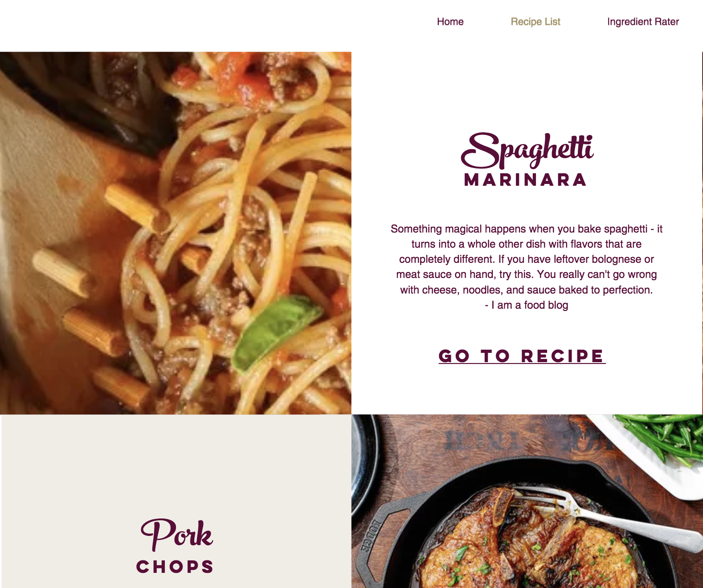Open the spaghetti marinara photo
Viewport: 703px width, 588px height.
(x=176, y=233)
